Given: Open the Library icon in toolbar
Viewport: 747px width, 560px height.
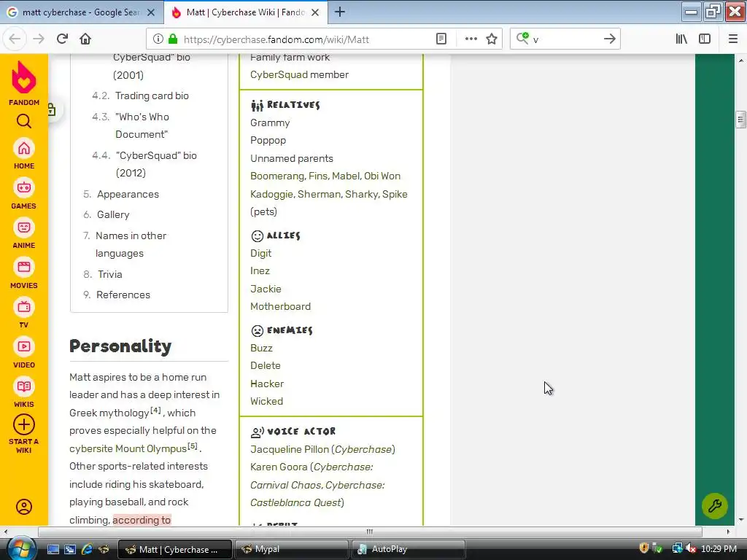Looking at the screenshot, I should pos(681,39).
